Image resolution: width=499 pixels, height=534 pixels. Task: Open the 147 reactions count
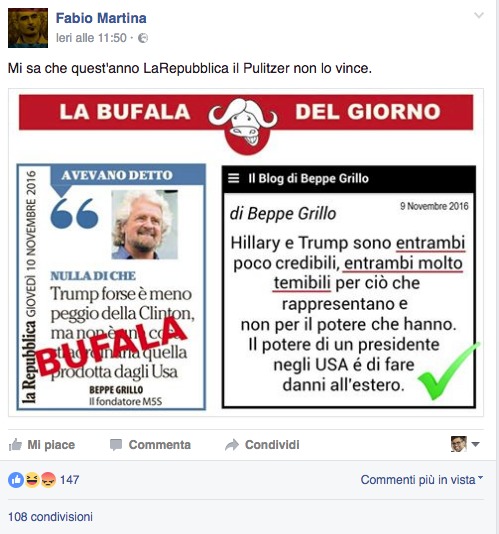tap(70, 480)
